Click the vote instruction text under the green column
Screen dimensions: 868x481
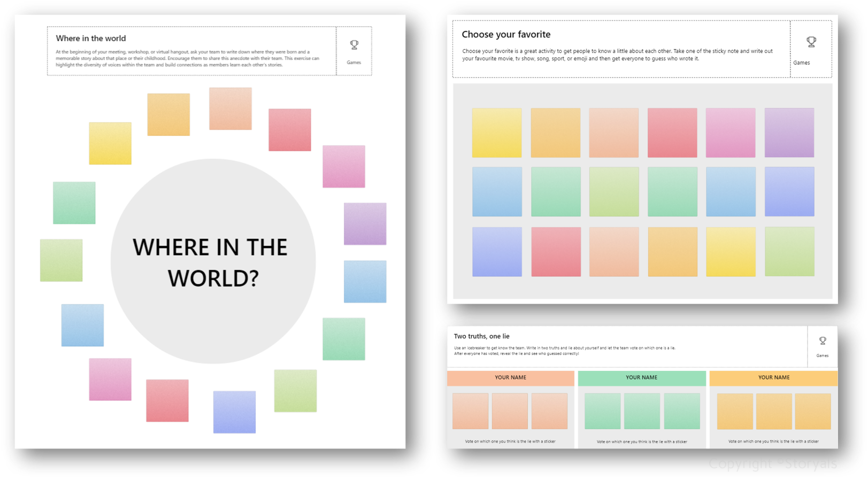click(x=642, y=441)
